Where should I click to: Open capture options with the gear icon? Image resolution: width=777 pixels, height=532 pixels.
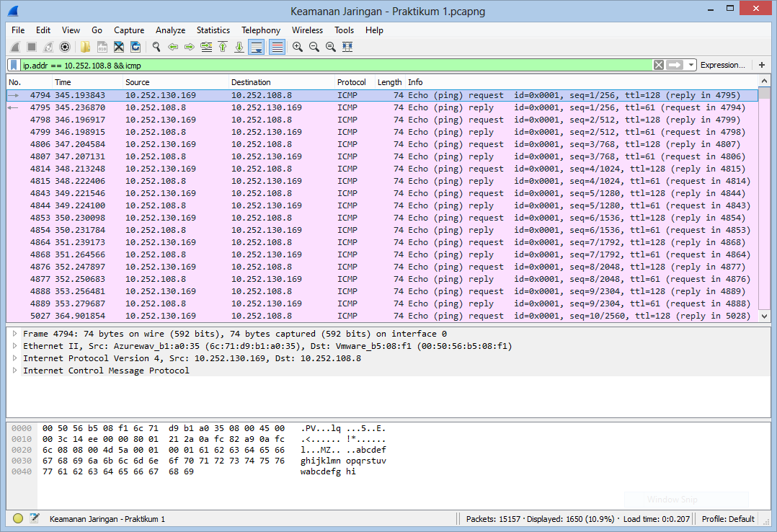pos(65,47)
